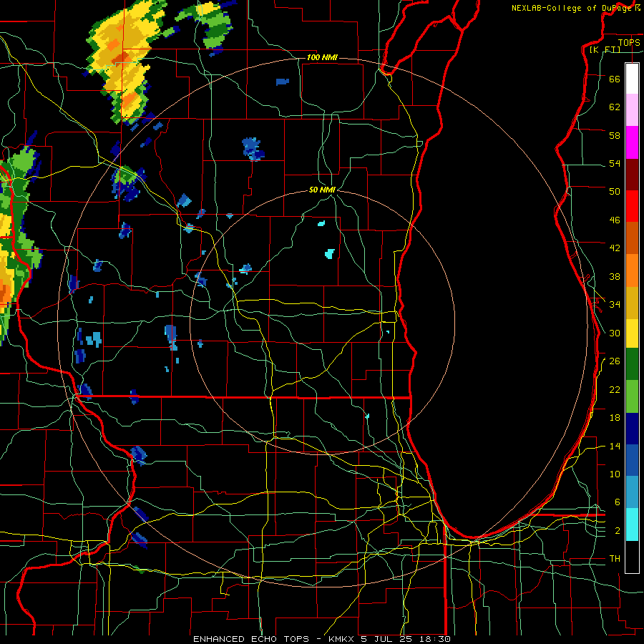
Task: Click the 'NEXLAB-College of DuPage' credit text
Action: 572,8
